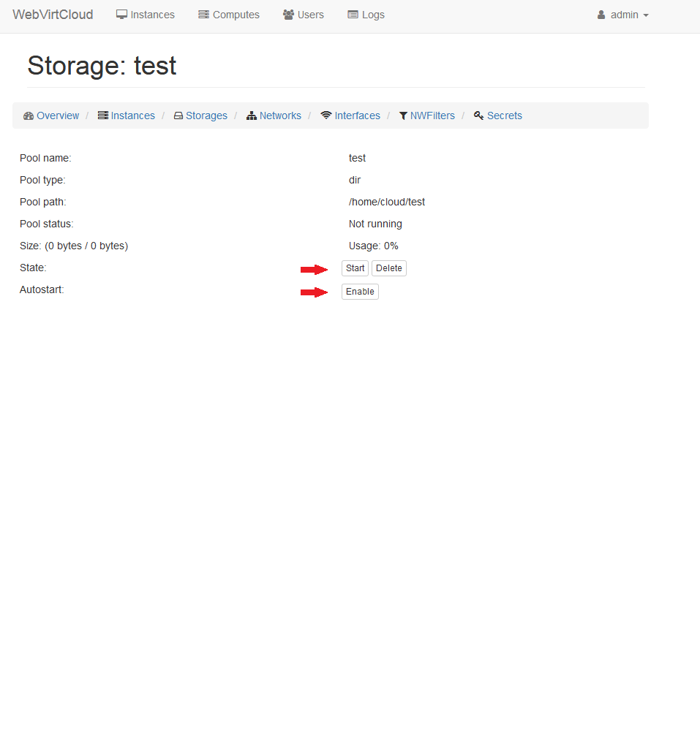
Task: Open the Networks breadcrumb link
Action: pyautogui.click(x=280, y=115)
